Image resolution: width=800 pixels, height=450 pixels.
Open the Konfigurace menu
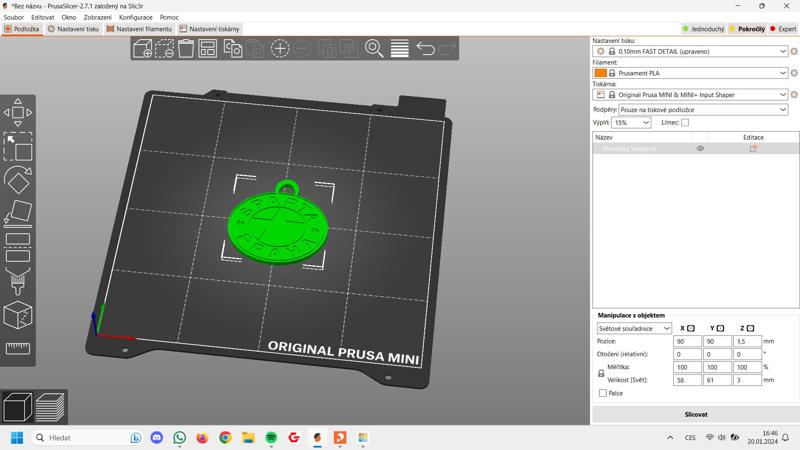pos(136,17)
